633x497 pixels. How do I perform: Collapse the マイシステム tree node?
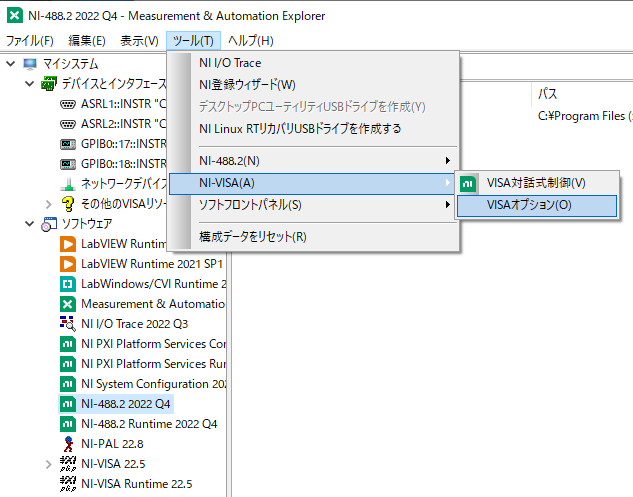11,64
